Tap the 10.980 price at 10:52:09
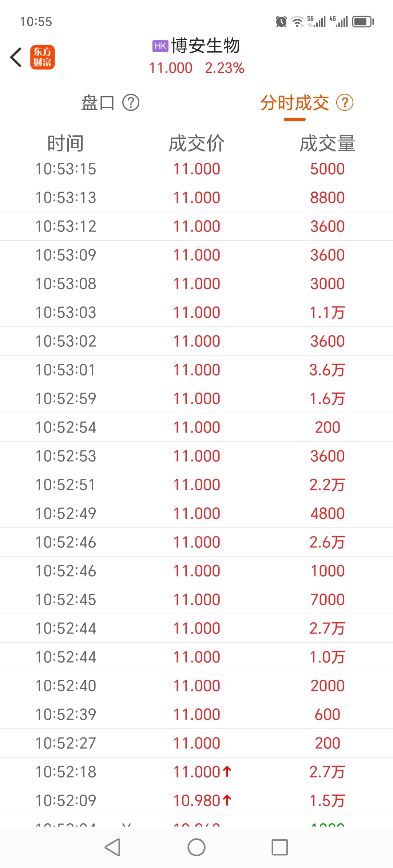This screenshot has width=393, height=868. tap(196, 800)
